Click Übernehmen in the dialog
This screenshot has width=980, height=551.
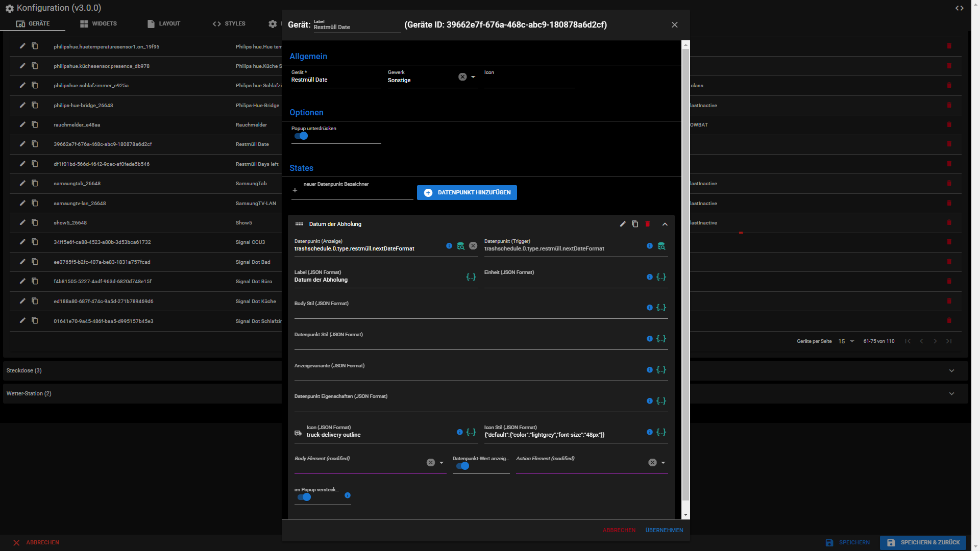[664, 531]
